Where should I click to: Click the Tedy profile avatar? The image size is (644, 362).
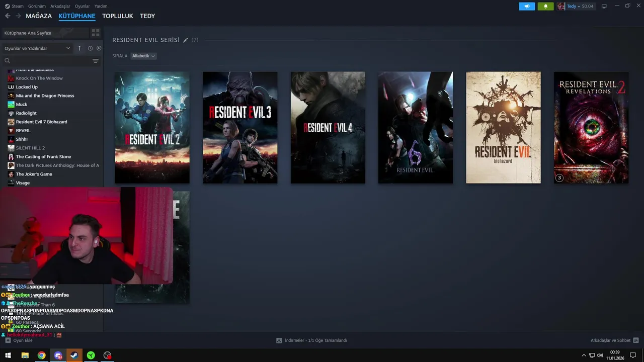(561, 6)
